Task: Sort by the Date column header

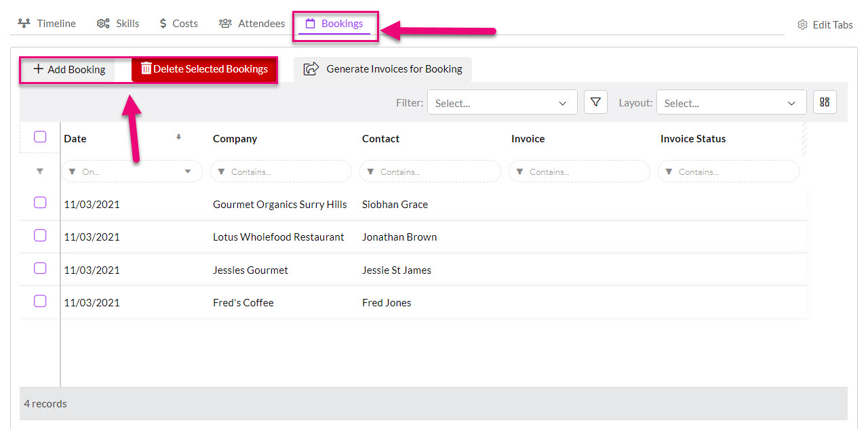Action: (x=75, y=138)
